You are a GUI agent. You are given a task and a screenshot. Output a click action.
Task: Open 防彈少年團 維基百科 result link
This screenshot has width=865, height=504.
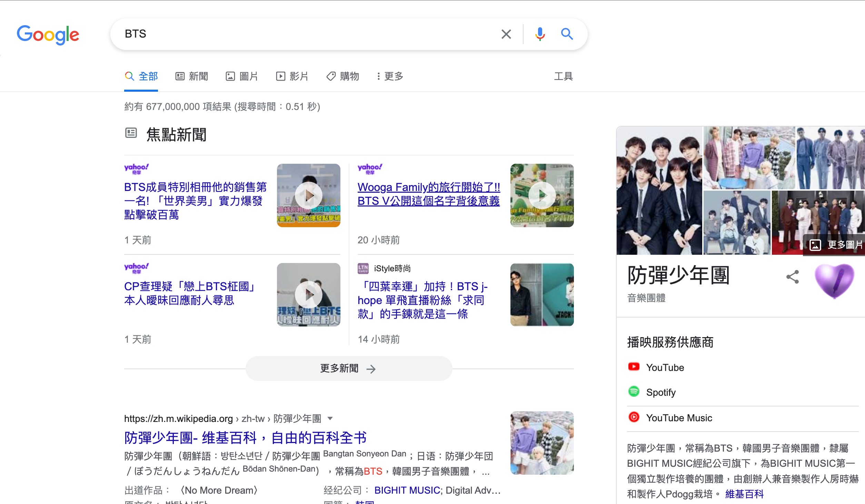[x=245, y=438]
